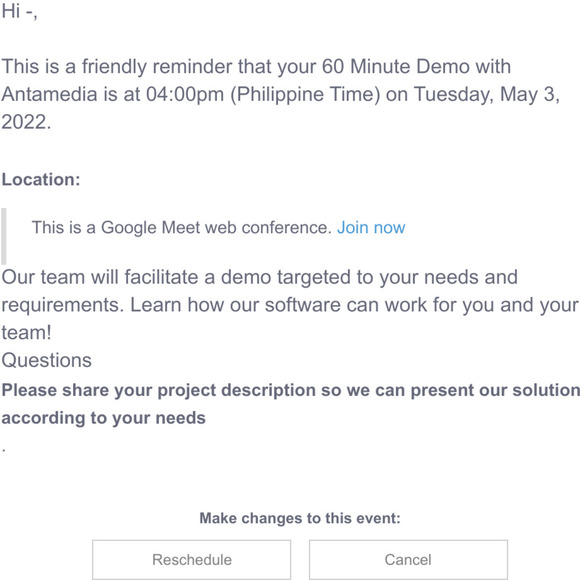Viewport: 580px width, 580px height.
Task: Click the bold "Please share your project description" text
Action: pos(158,390)
